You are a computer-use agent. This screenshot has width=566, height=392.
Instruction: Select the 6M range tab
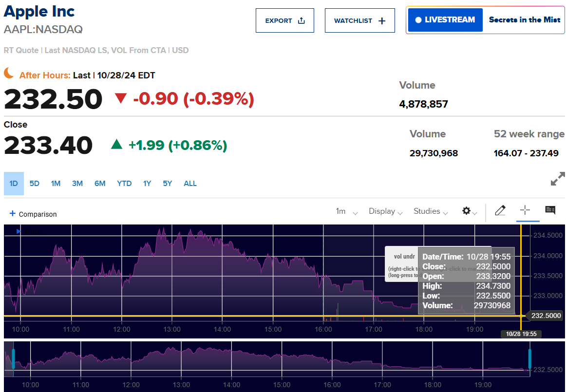point(100,184)
